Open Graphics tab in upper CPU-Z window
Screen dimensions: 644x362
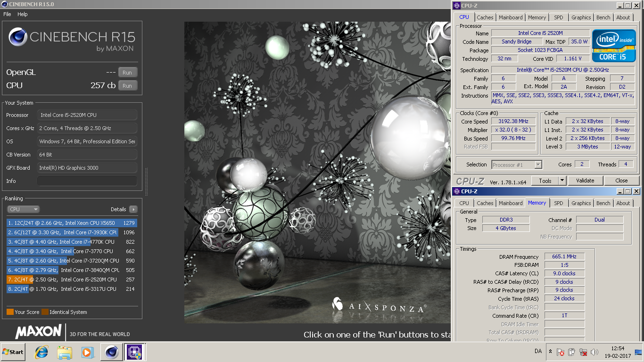tap(581, 17)
